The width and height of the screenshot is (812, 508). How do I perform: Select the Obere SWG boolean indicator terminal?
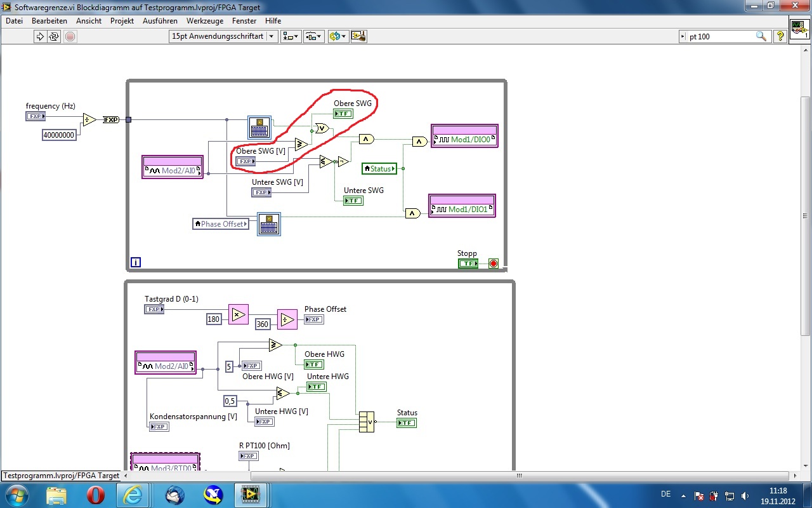tap(343, 114)
